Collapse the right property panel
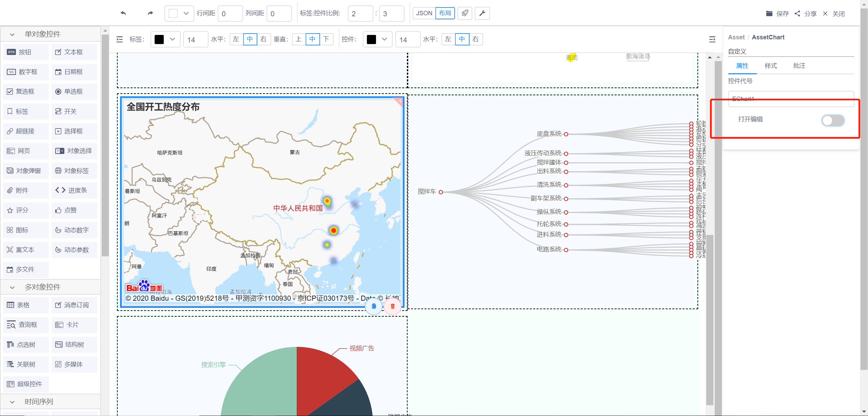868x416 pixels. [x=712, y=39]
